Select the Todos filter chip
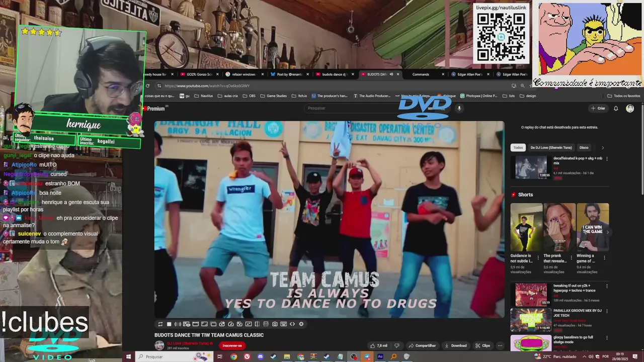Viewport: 644px width, 362px height. point(518,148)
